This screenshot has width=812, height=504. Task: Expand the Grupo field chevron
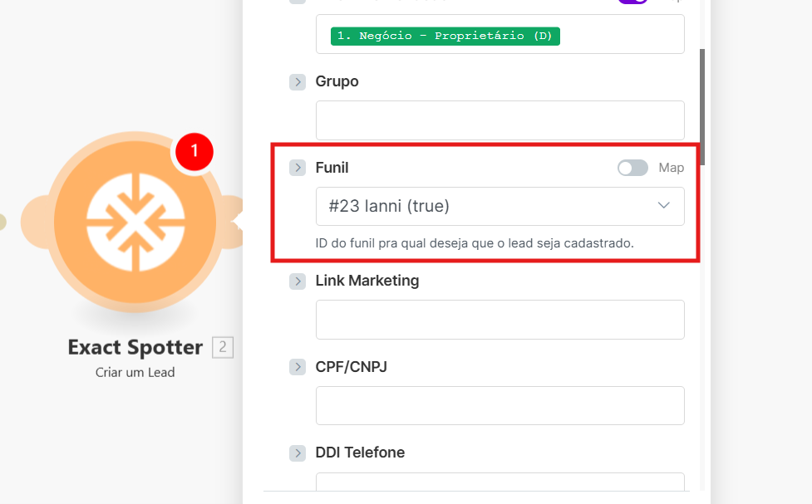(x=298, y=81)
